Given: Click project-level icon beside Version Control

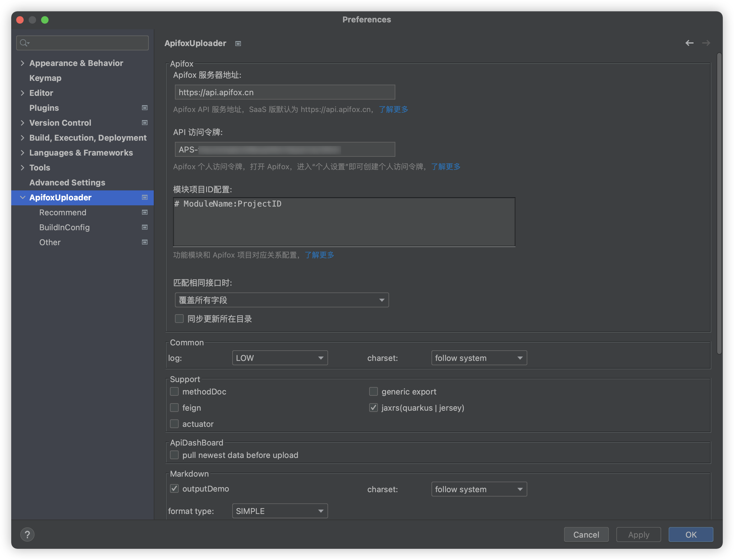Looking at the screenshot, I should pos(145,123).
